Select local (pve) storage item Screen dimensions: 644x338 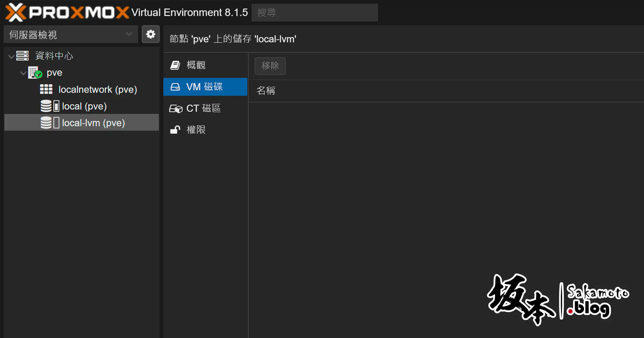pyautogui.click(x=84, y=106)
